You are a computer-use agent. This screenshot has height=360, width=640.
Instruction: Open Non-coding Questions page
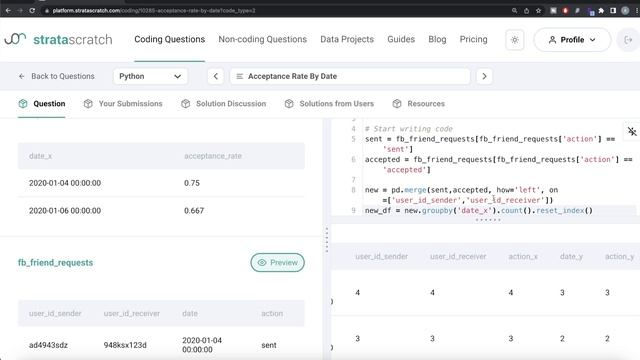(x=262, y=39)
